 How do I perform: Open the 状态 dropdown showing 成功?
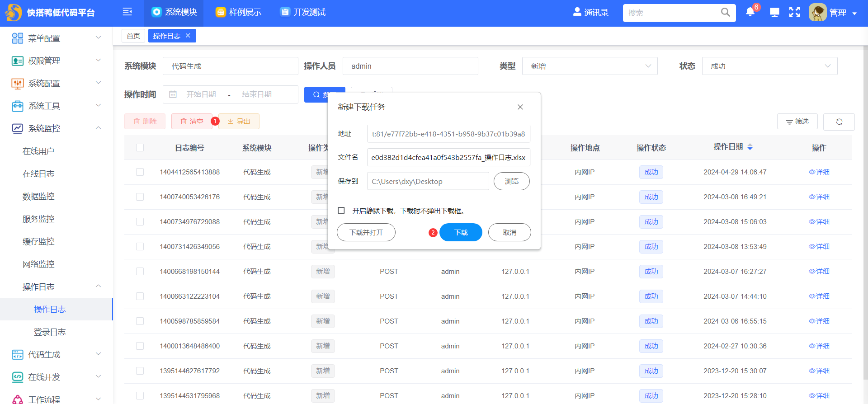769,66
